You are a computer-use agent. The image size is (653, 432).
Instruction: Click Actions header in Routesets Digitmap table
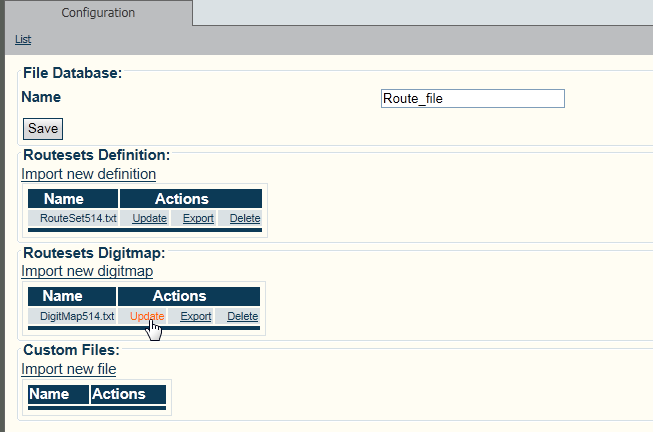179,296
